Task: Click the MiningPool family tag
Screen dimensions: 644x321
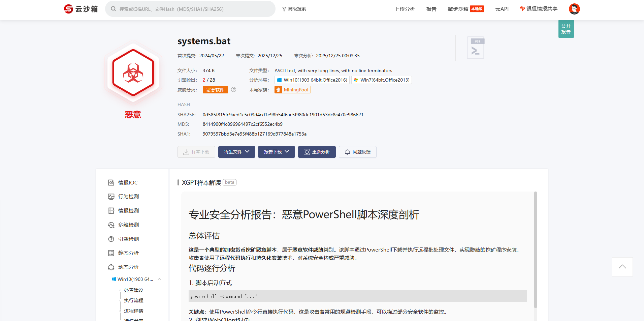Action: tap(292, 90)
